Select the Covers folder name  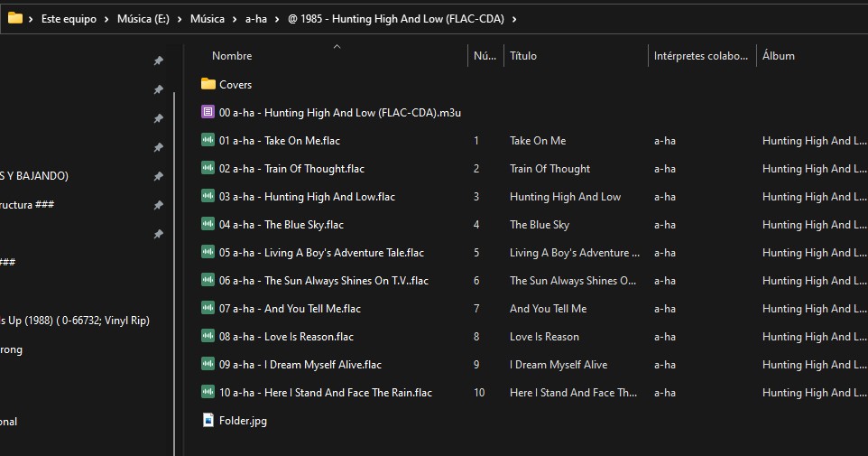tap(235, 85)
